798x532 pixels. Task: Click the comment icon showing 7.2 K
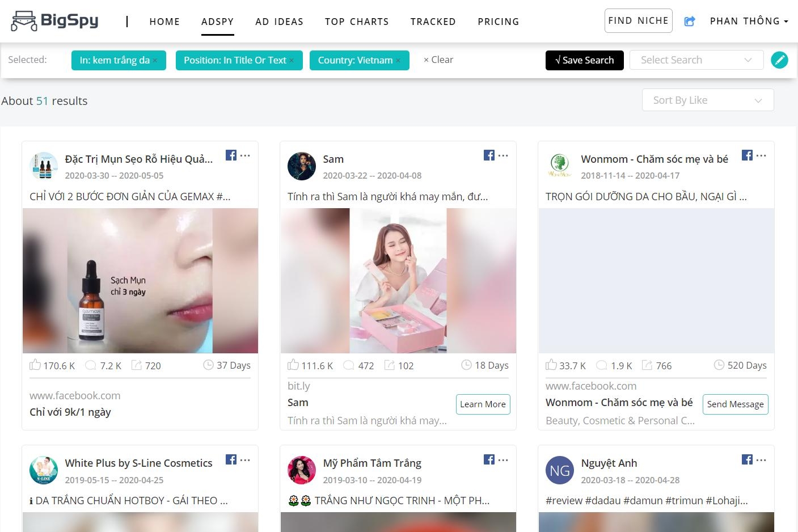click(90, 365)
